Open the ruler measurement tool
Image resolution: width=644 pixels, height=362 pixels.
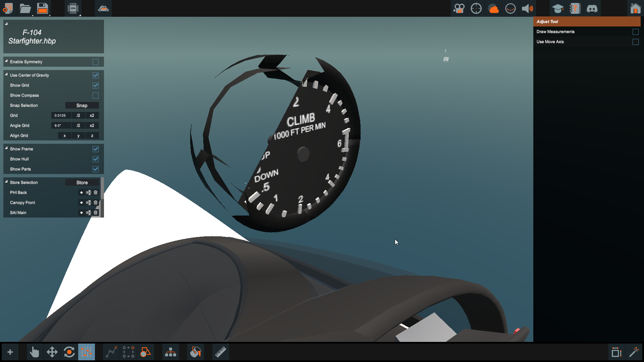coord(220,352)
